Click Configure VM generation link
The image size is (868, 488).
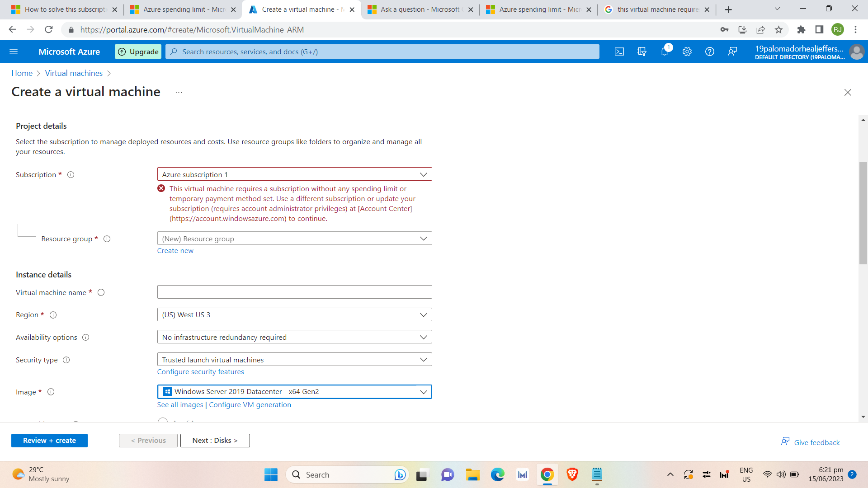pos(250,405)
